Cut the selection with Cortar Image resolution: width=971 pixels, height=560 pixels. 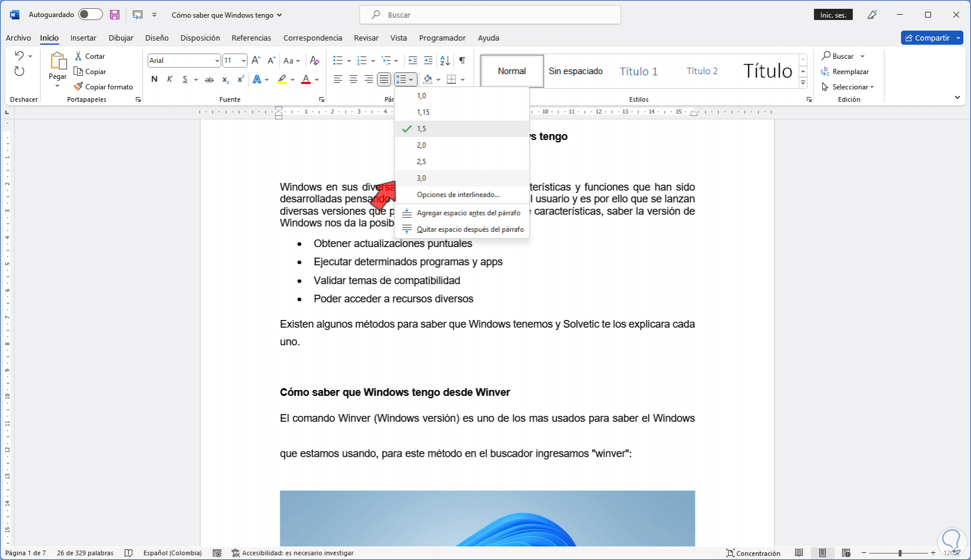point(89,56)
